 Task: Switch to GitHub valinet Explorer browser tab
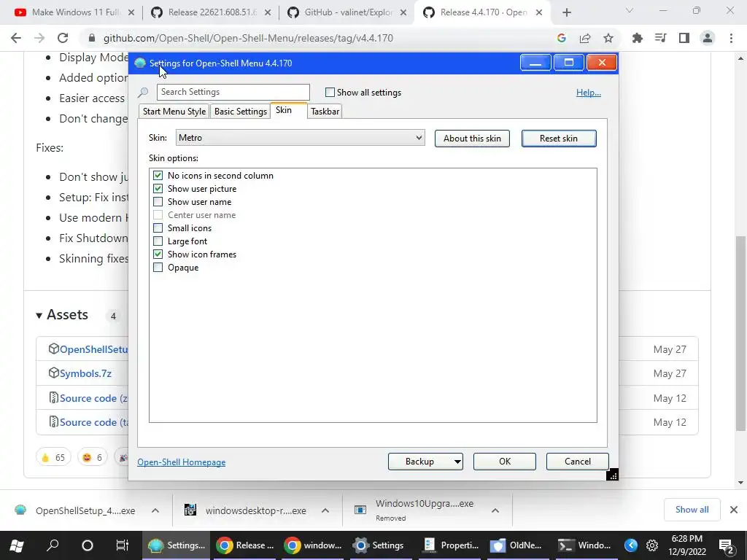click(348, 12)
